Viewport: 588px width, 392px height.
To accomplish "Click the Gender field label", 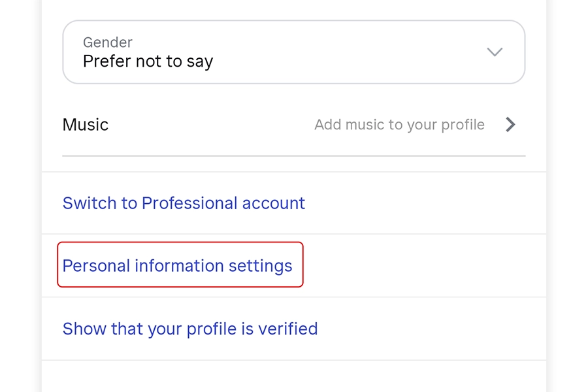I will click(108, 42).
